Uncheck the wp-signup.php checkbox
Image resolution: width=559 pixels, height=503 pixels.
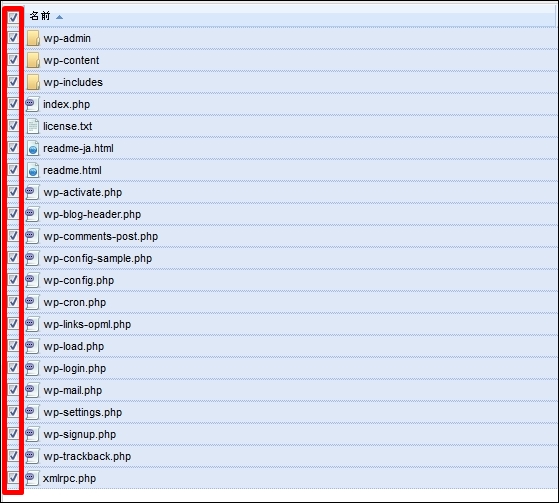tap(13, 434)
